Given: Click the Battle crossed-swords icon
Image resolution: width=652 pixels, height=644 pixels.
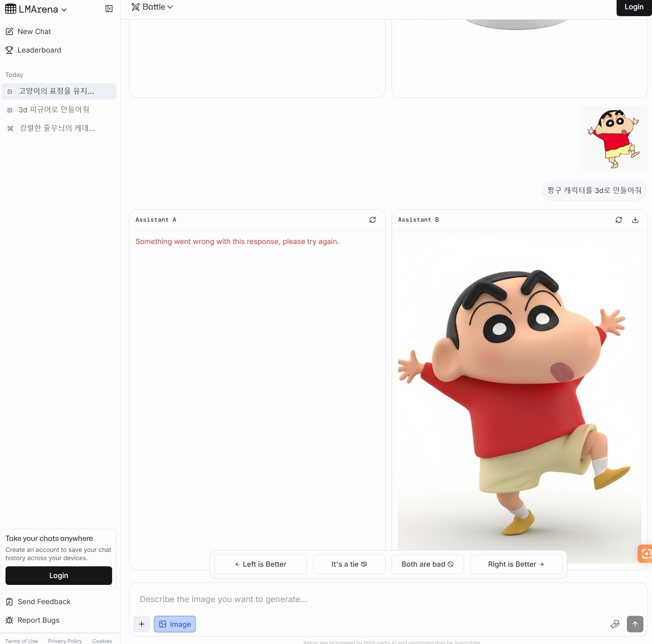Looking at the screenshot, I should click(135, 7).
